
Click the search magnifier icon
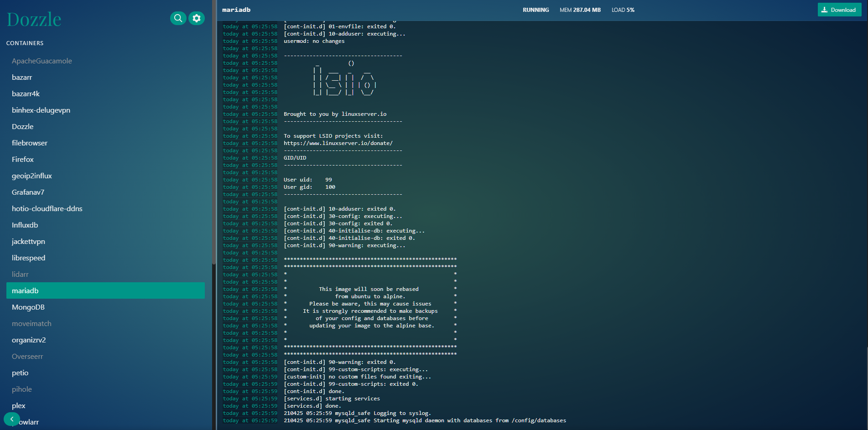pos(178,18)
